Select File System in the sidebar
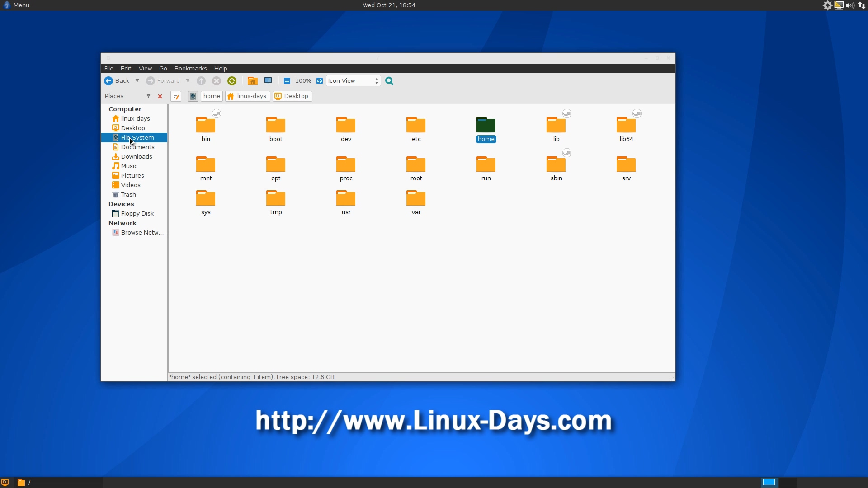868x488 pixels. [134, 138]
